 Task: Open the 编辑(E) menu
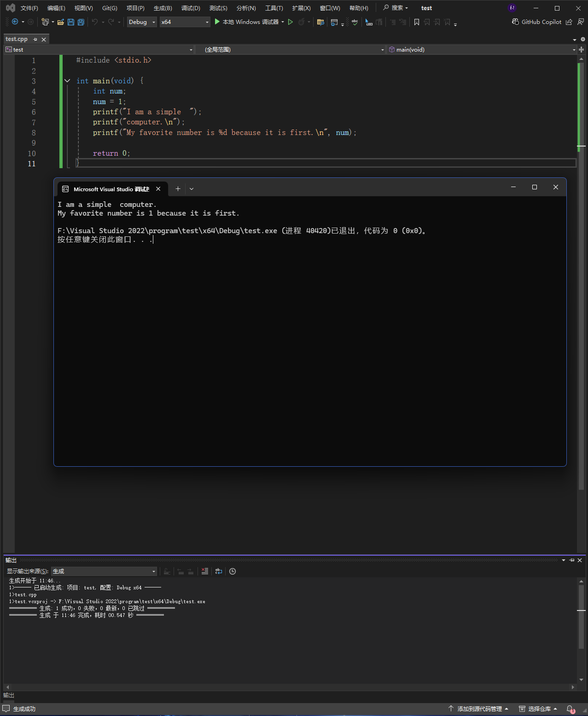pos(56,8)
